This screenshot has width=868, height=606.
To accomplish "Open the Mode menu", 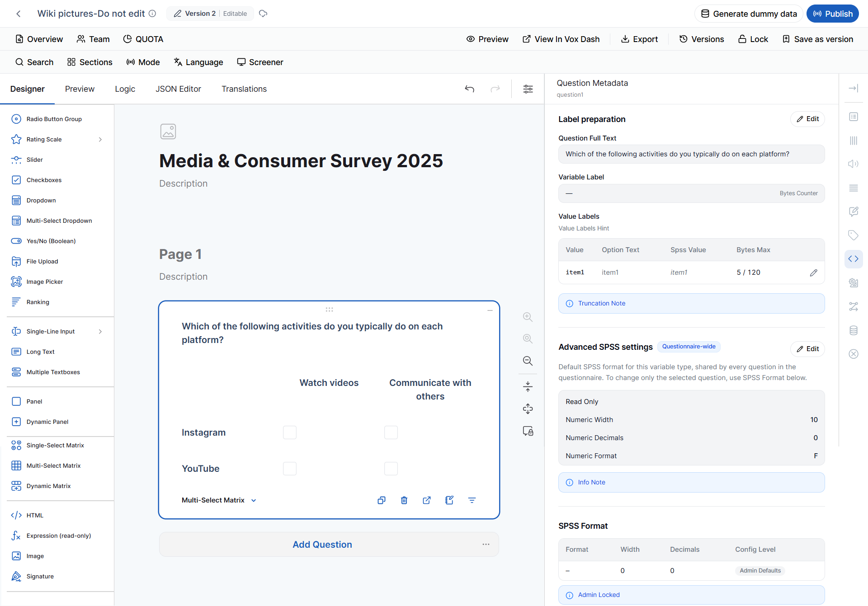I will [143, 62].
